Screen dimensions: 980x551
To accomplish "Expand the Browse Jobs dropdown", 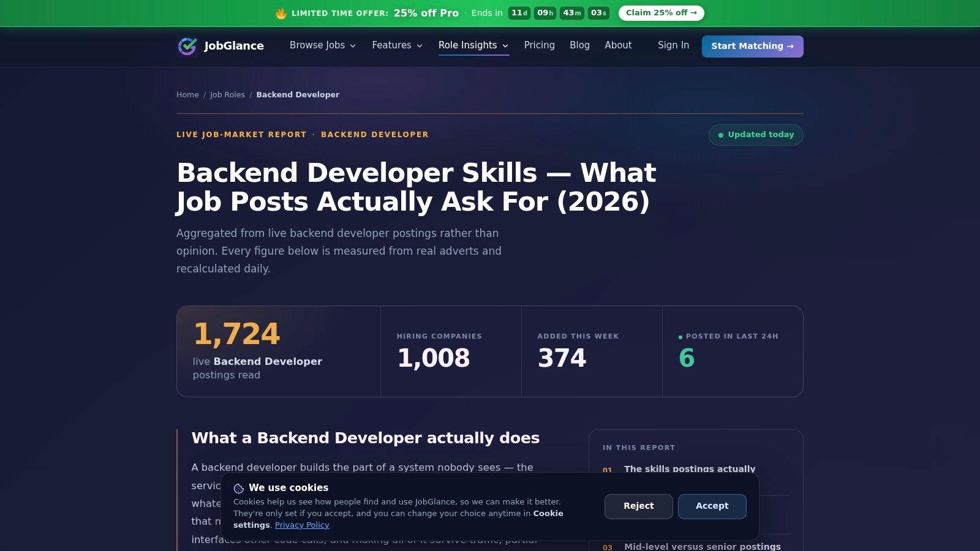I will (323, 45).
